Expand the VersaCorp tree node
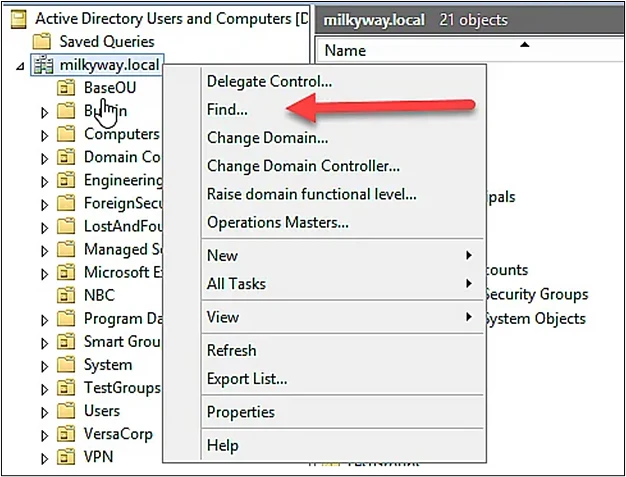 44,435
